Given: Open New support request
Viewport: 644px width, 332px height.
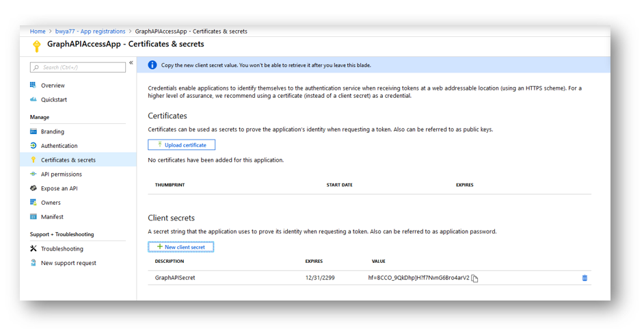Looking at the screenshot, I should pos(68,263).
